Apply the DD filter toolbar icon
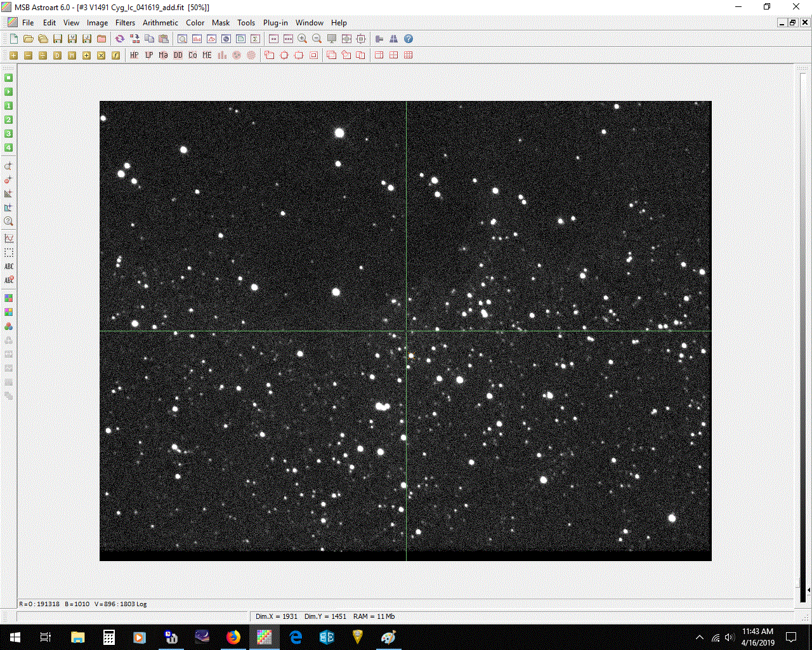Viewport: 812px width, 650px height. click(x=178, y=55)
